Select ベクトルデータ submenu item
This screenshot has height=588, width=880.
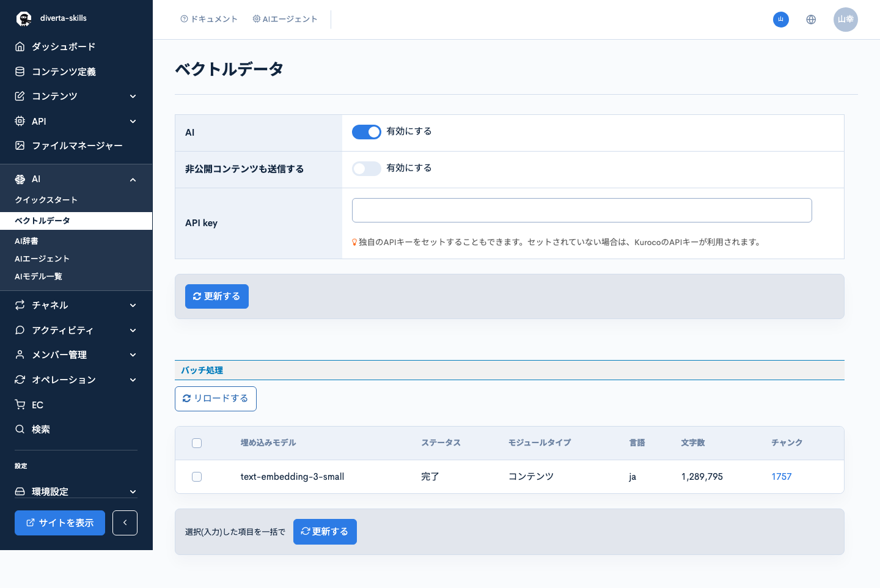pyautogui.click(x=76, y=221)
